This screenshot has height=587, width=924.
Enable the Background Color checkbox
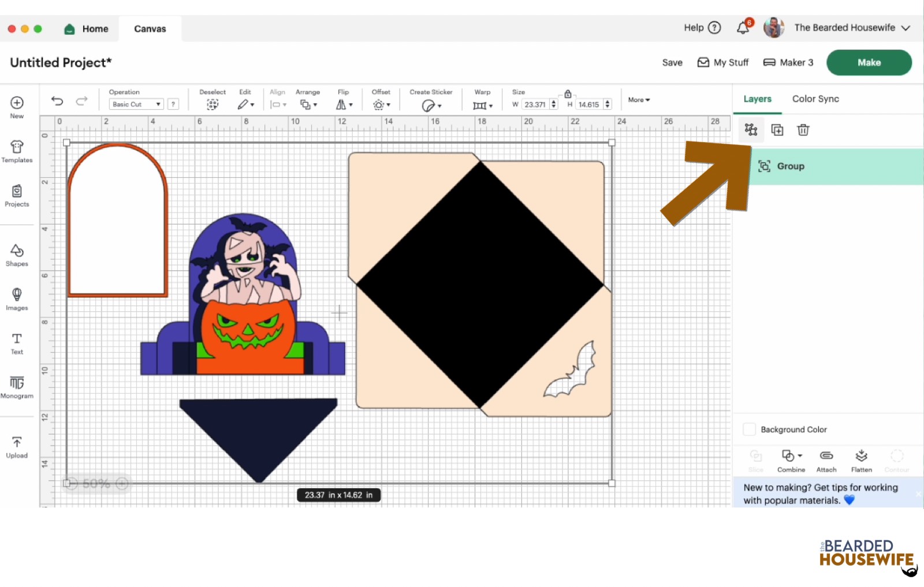749,429
